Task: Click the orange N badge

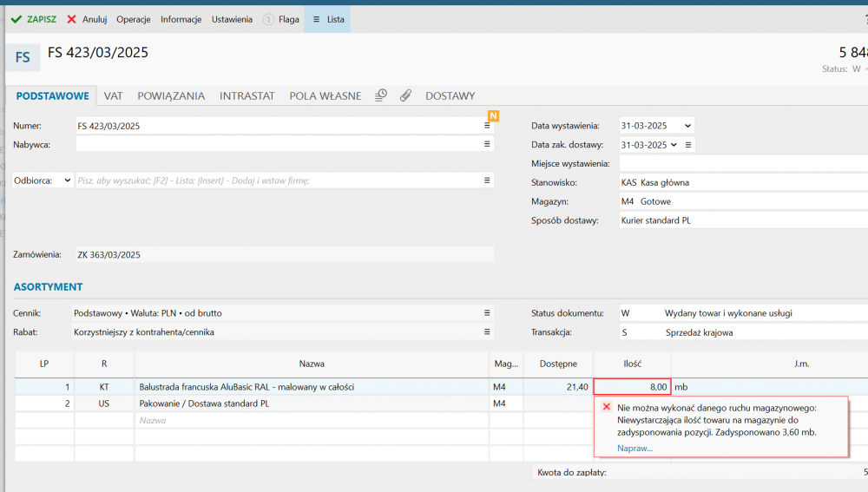Action: pos(493,115)
